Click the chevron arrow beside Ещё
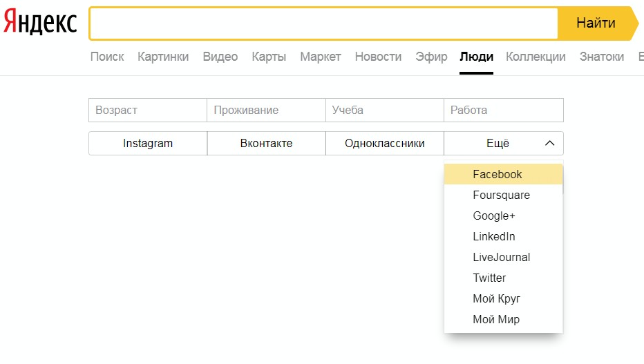The width and height of the screenshot is (644, 364). pyautogui.click(x=549, y=143)
